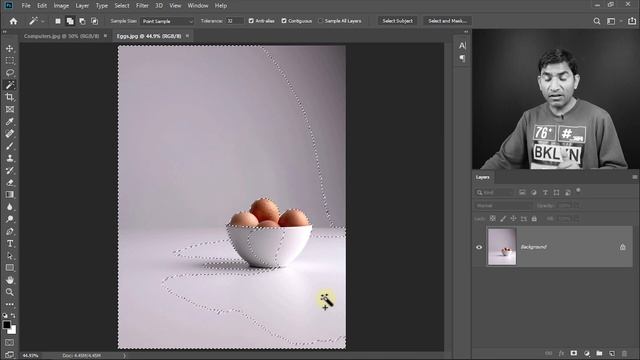Open the Filter menu
The height and width of the screenshot is (360, 640).
click(142, 6)
